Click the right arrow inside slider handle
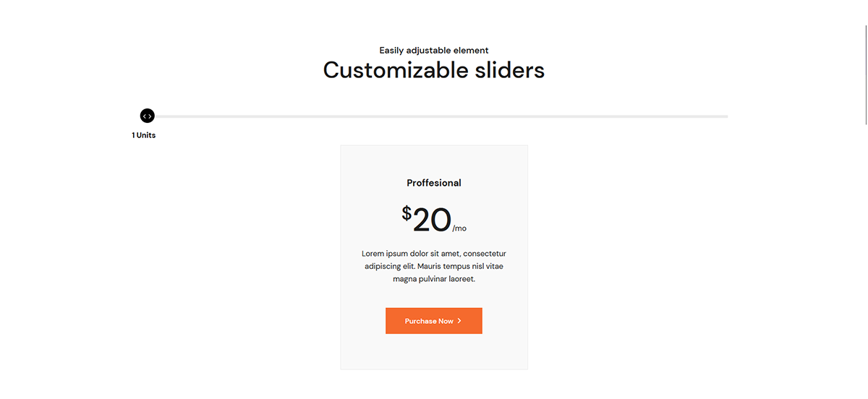868x399 pixels. coord(150,116)
